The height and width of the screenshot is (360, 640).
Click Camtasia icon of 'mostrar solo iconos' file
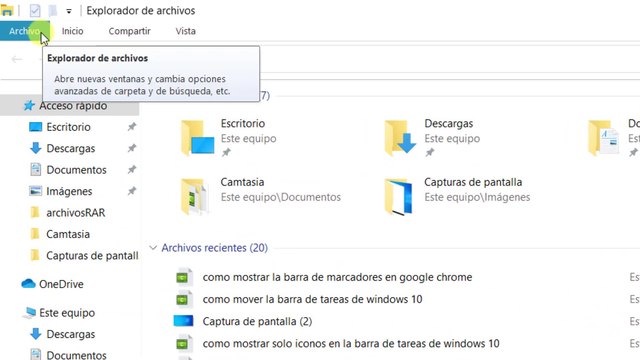pyautogui.click(x=184, y=343)
